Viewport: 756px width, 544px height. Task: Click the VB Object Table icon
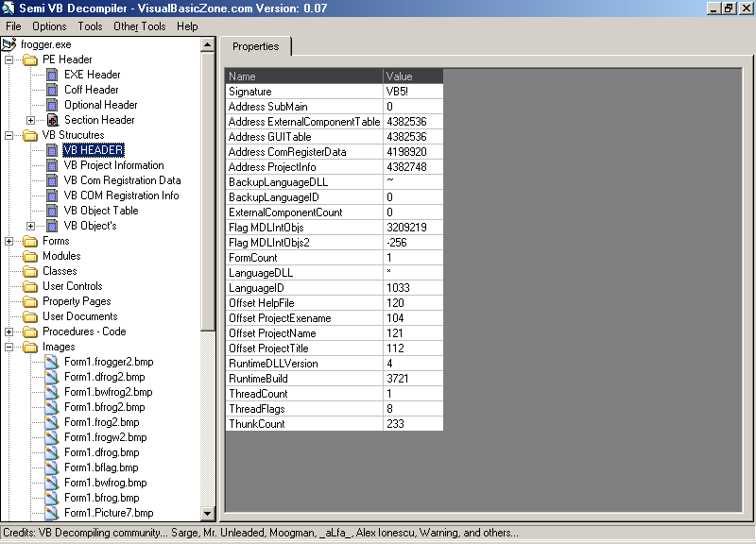pos(52,210)
